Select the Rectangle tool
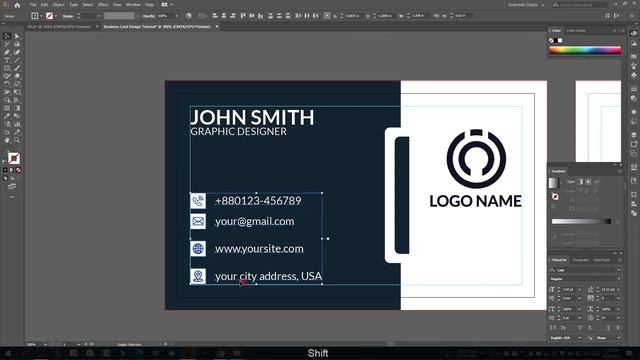Viewport: 640px width, 360px height. 7,68
